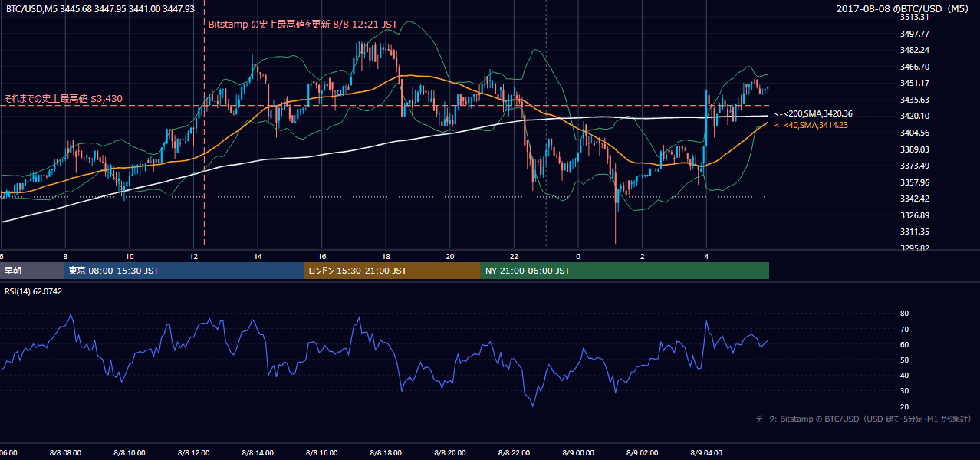Click the RSI axis value 30

[904, 391]
